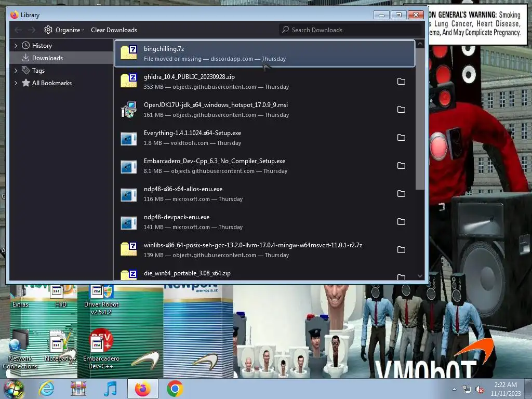Screen dimensions: 532x399
Task: Show winlibs 7z in folder
Action: (x=401, y=250)
